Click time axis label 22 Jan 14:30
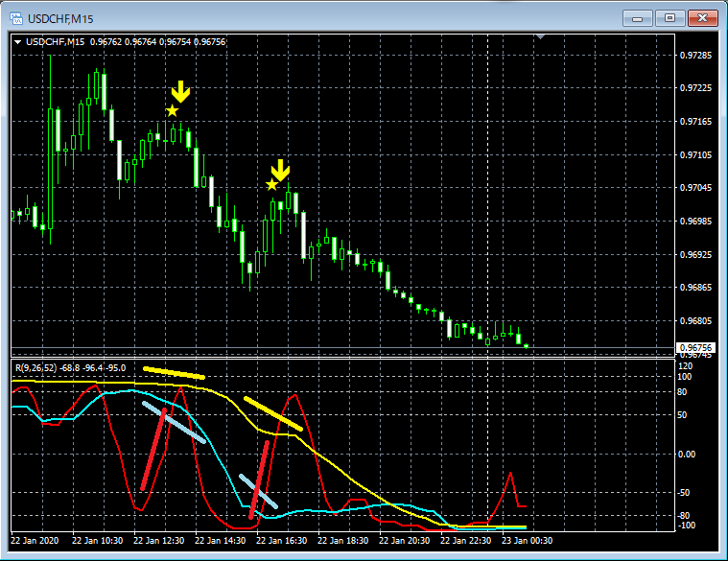 220,541
